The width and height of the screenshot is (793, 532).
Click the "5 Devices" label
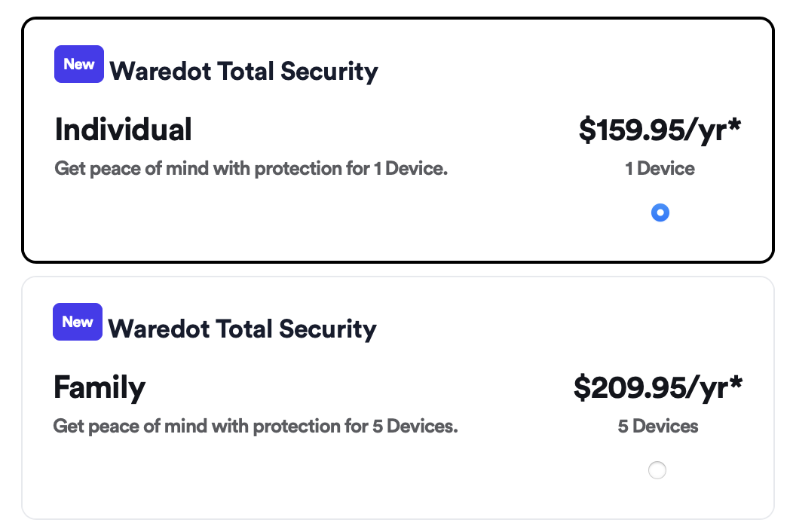click(x=658, y=427)
